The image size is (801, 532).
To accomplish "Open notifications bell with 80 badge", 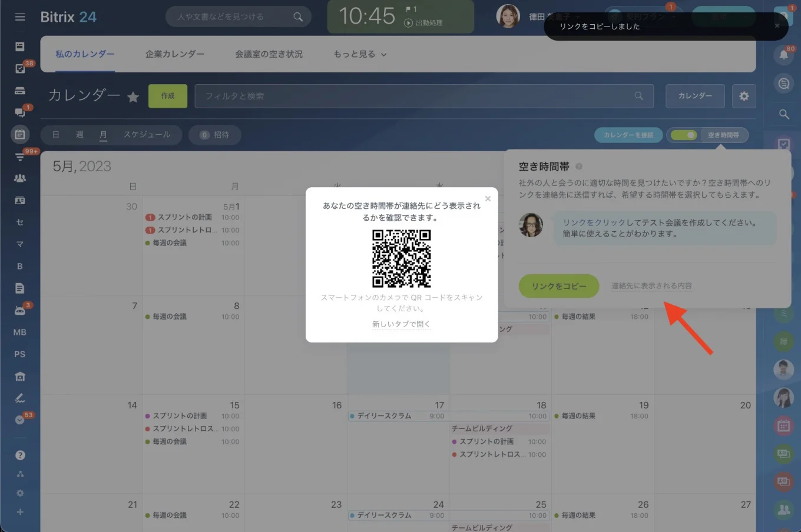I will click(x=784, y=55).
